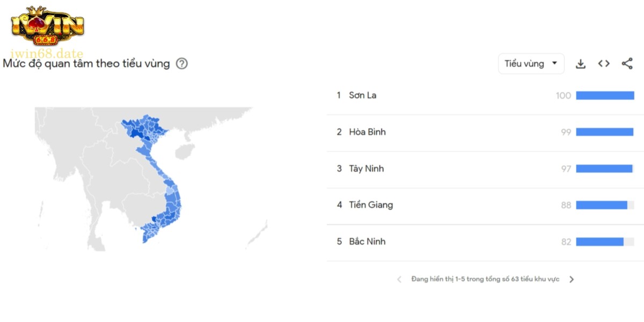Select the Sơn La region row
This screenshot has height=322, width=644.
(363, 96)
